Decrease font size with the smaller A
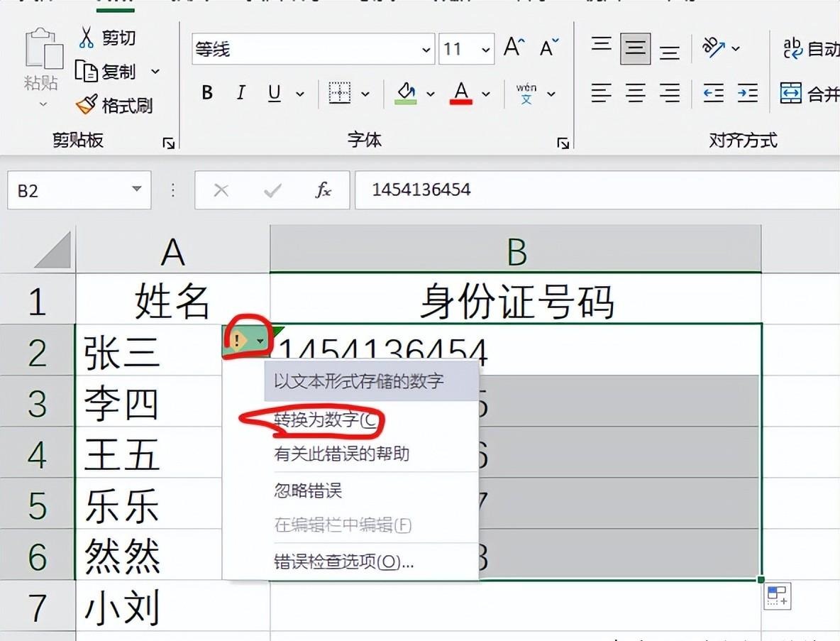 [549, 47]
